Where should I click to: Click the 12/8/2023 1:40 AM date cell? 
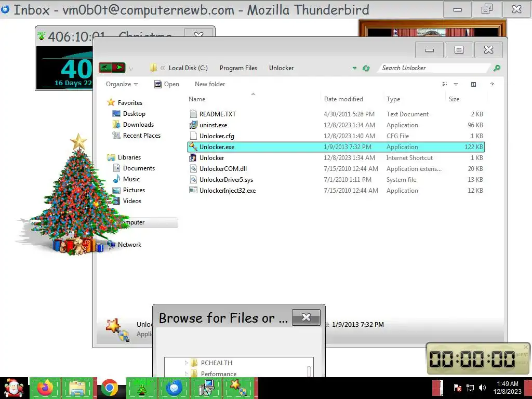[x=349, y=136]
